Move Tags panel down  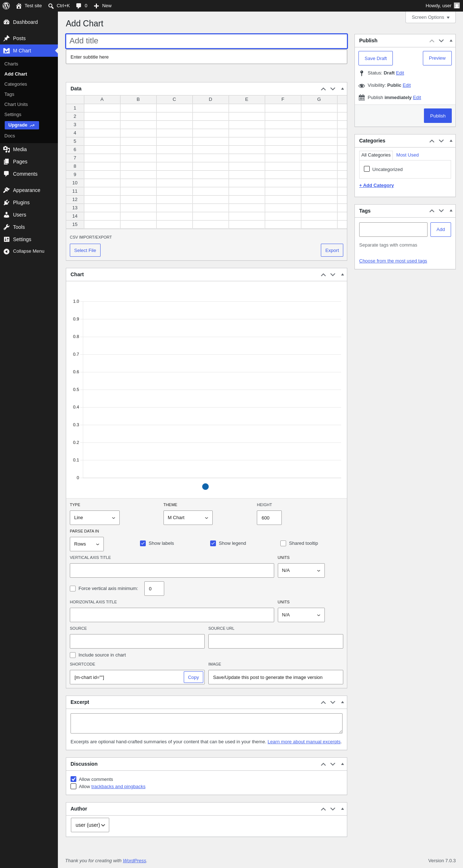(441, 211)
